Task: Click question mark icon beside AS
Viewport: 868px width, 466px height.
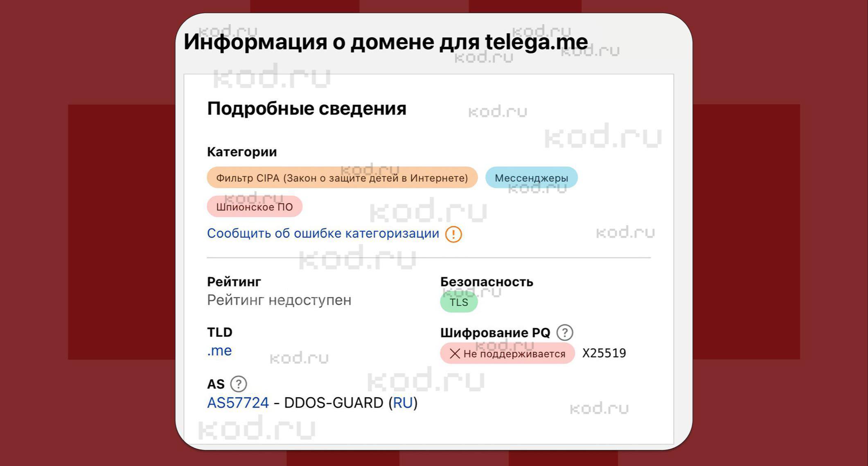Action: pos(239,384)
